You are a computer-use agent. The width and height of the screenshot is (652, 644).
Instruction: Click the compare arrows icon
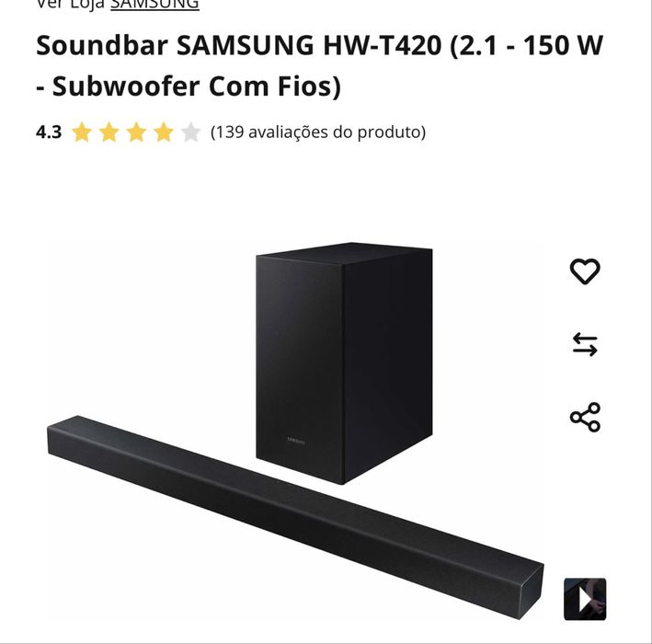tap(585, 344)
